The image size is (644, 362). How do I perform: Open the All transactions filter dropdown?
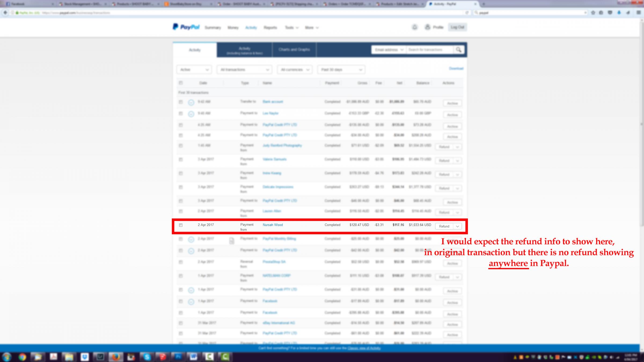[244, 70]
